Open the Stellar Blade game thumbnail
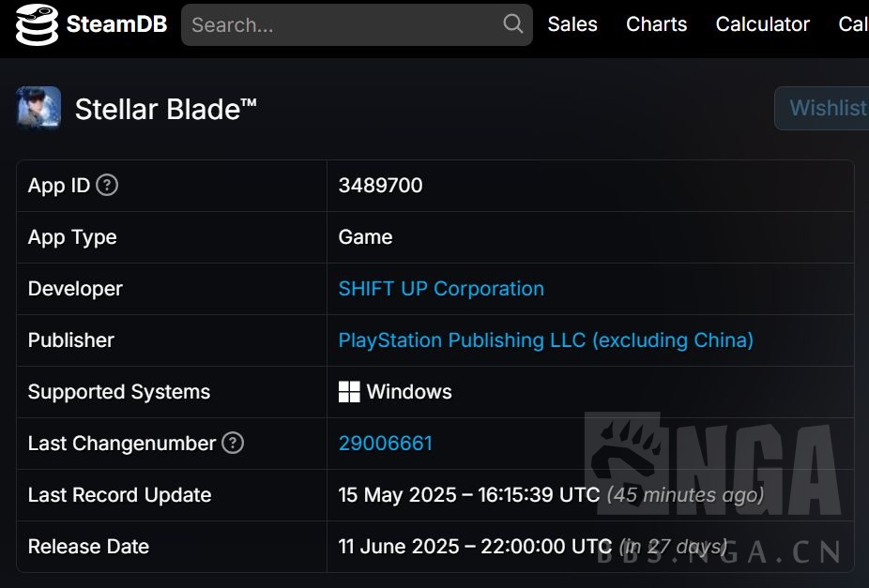 pyautogui.click(x=38, y=109)
